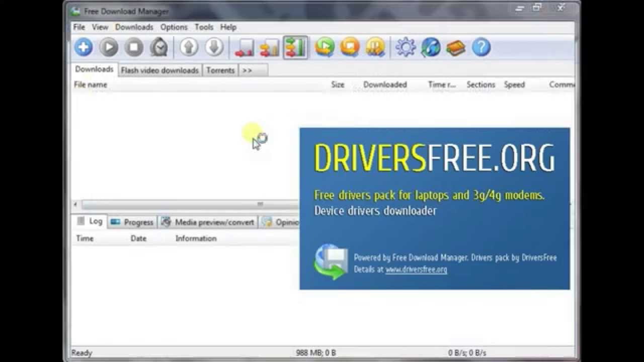
Task: Sort by Downloaded column header
Action: [385, 84]
